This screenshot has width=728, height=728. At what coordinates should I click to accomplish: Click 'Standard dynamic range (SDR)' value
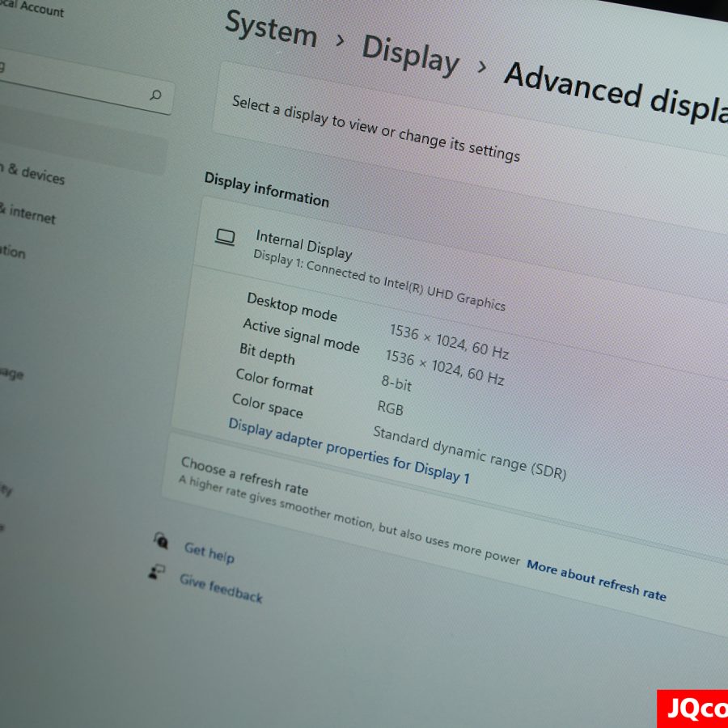point(469,453)
